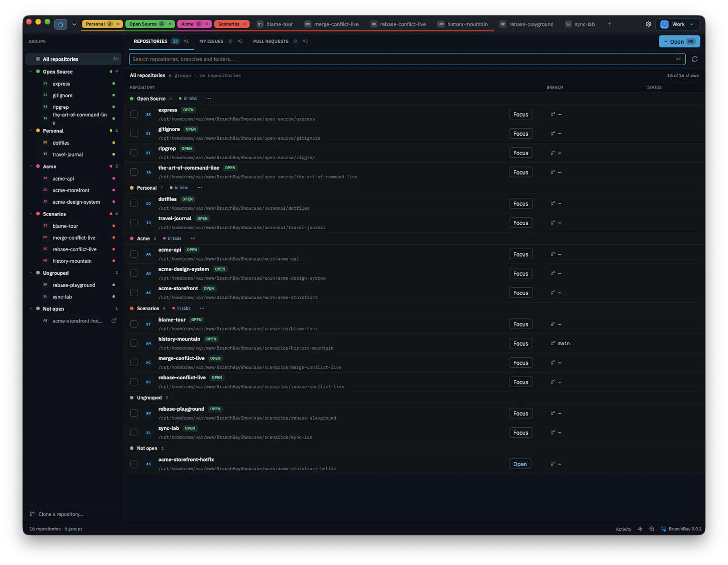Open more options for Personal group
Image resolution: width=728 pixels, height=565 pixels.
pos(200,188)
